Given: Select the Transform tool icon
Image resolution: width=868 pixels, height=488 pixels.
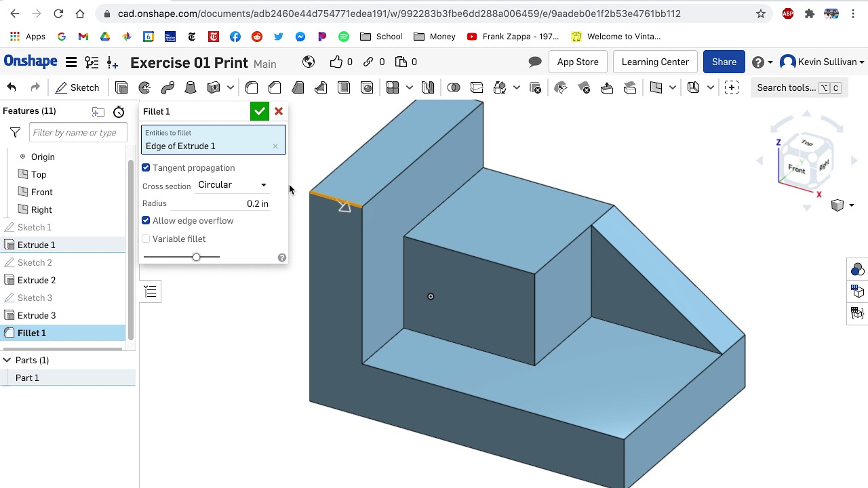Looking at the screenshot, I should click(500, 87).
